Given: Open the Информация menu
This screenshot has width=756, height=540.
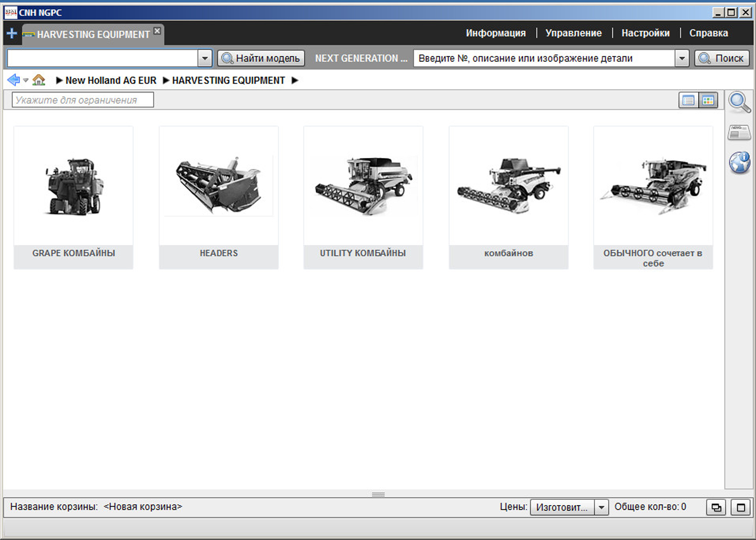Looking at the screenshot, I should pyautogui.click(x=496, y=33).
